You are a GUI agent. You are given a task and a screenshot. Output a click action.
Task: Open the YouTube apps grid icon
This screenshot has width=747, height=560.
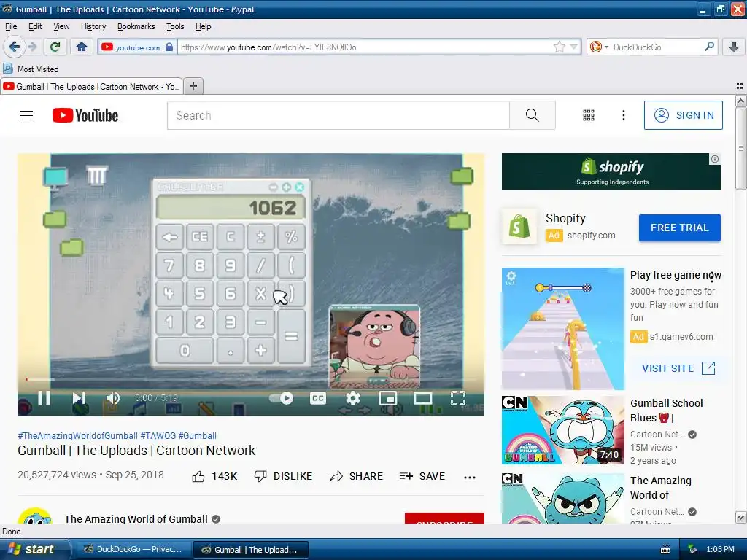pyautogui.click(x=589, y=115)
